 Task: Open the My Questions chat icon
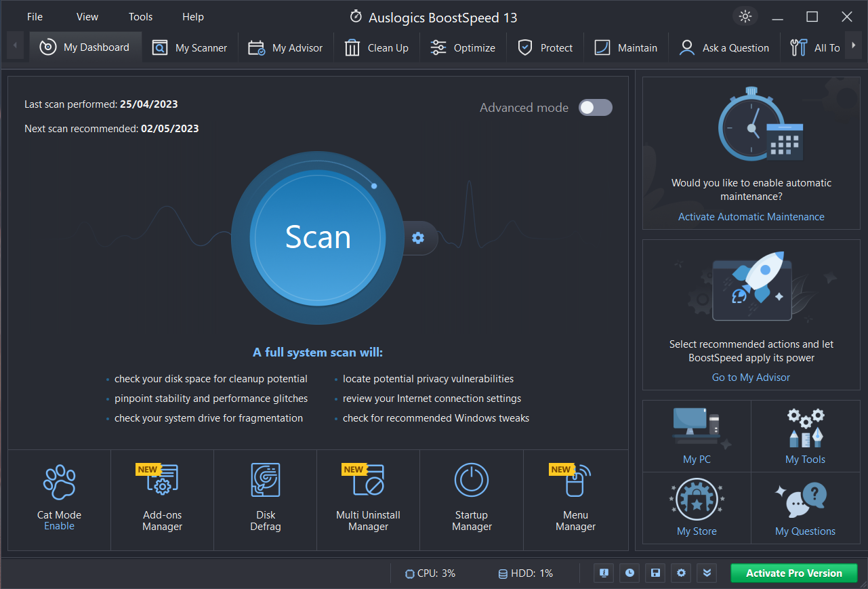pyautogui.click(x=801, y=500)
